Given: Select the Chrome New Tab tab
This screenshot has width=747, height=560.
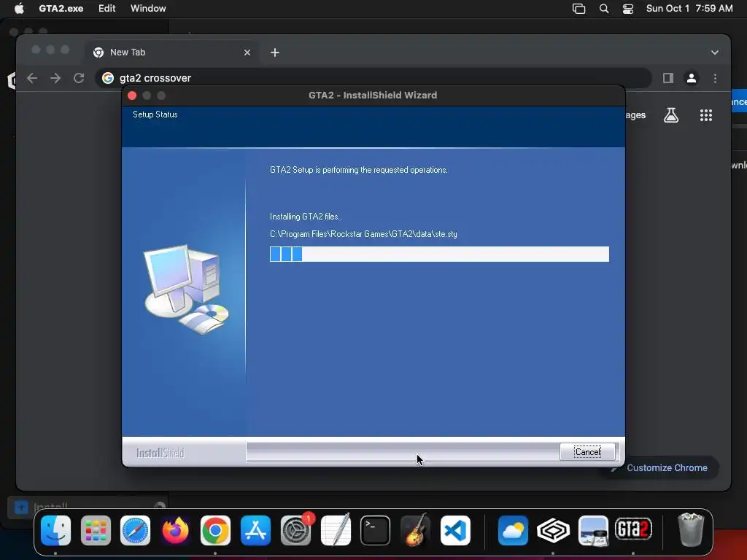Looking at the screenshot, I should tap(172, 52).
